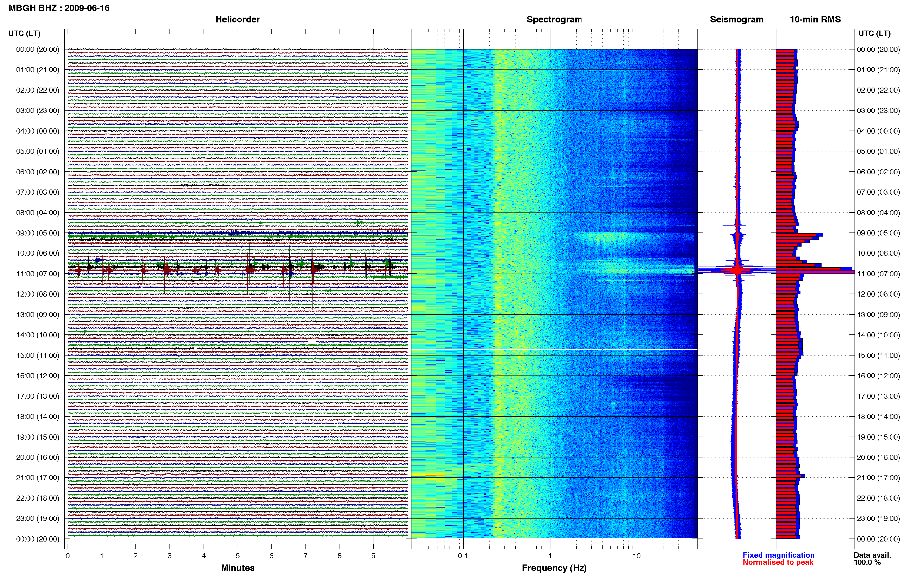This screenshot has height=578, width=924.
Task: Click the station title 'MBGH BHZ : 2009-06-16'
Action: click(59, 8)
